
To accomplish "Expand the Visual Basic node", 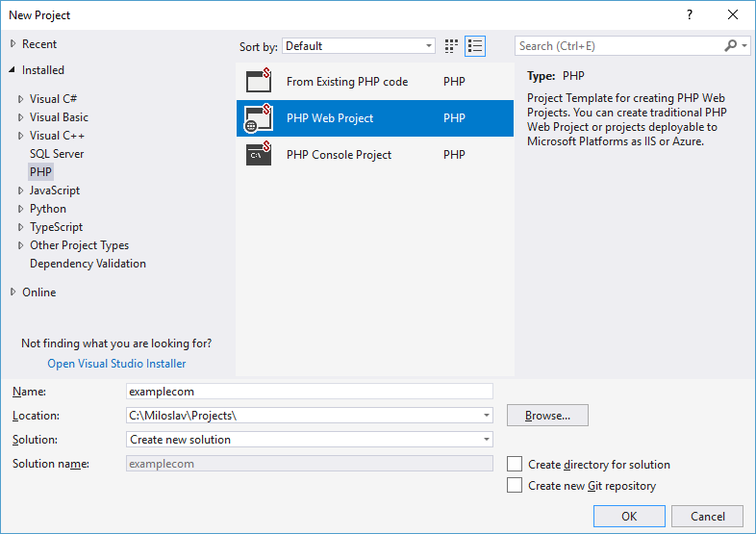I will point(20,117).
